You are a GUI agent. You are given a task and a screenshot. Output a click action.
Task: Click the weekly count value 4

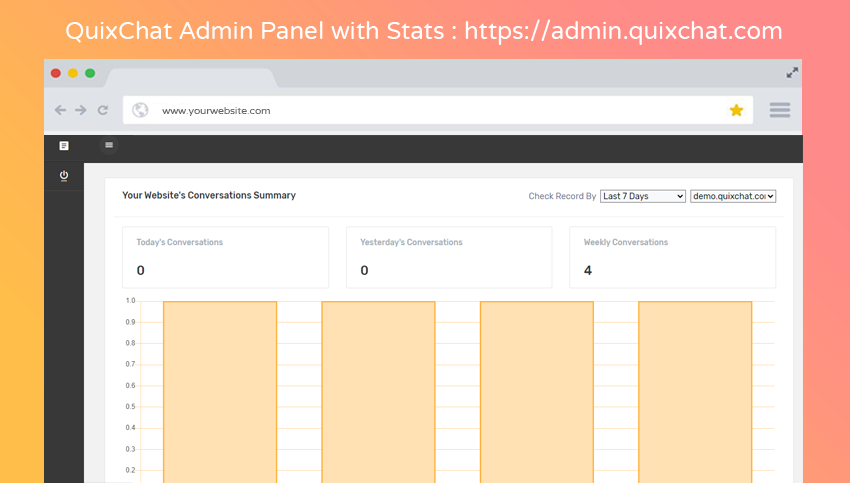click(x=588, y=271)
